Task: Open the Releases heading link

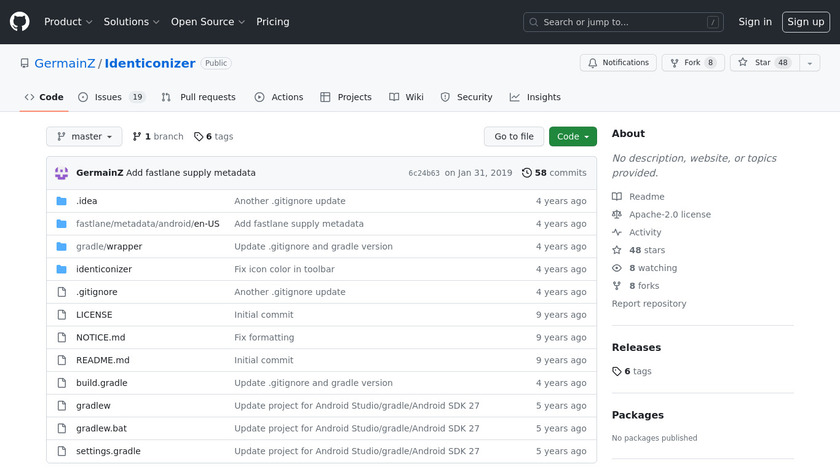Action: click(636, 347)
